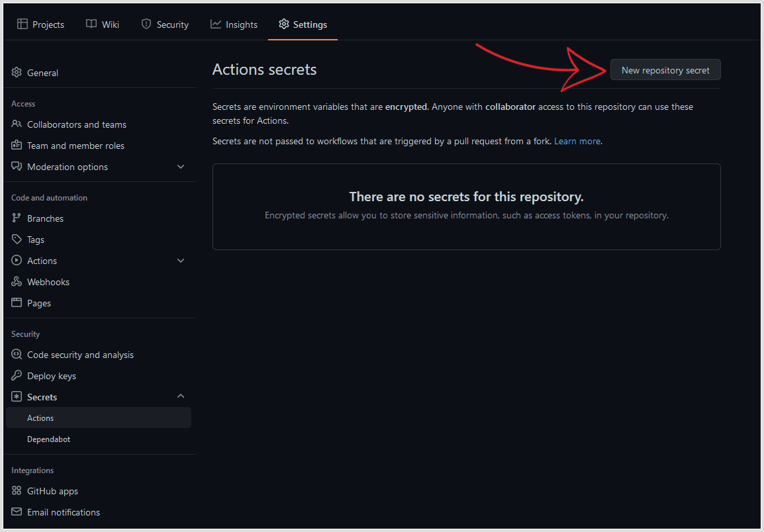The height and width of the screenshot is (532, 764).
Task: Click the Collaborators and teams people icon
Action: click(x=17, y=124)
